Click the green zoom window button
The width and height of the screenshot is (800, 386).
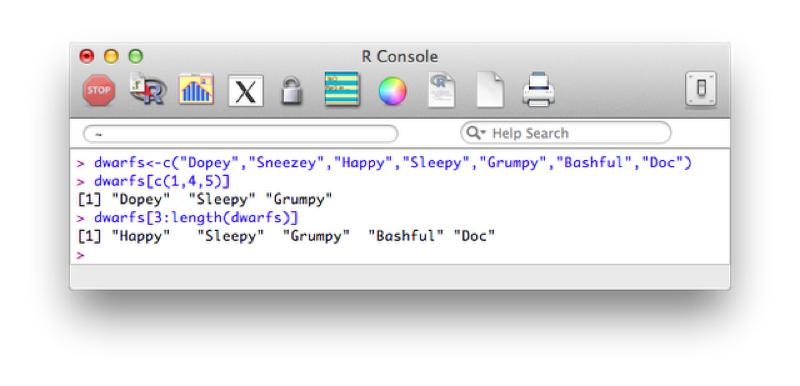pos(135,56)
